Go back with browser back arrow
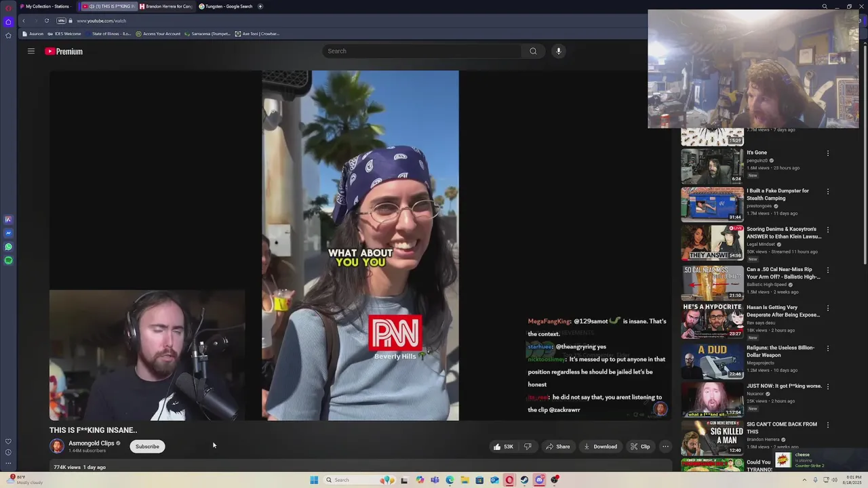 [x=24, y=20]
